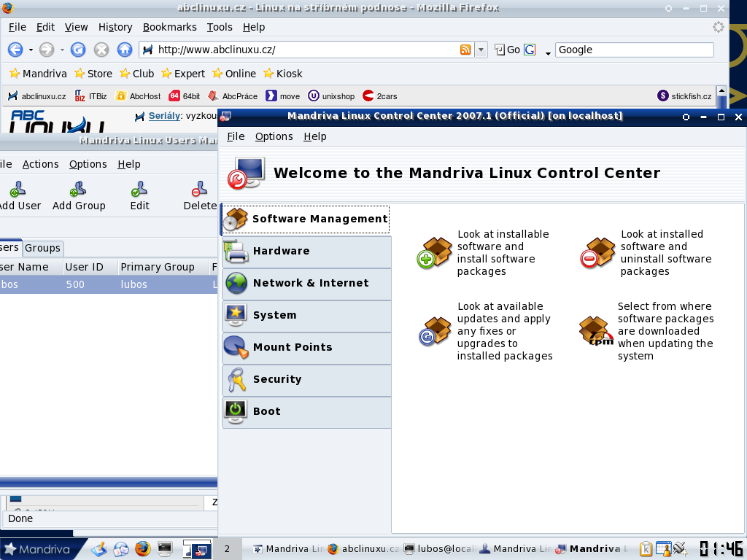Select the Network & Internet section
747x560 pixels.
point(306,284)
